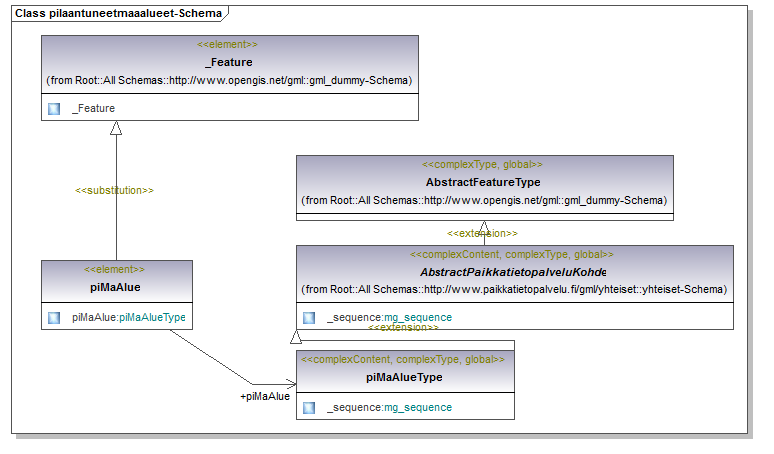Click the piMaAlueType link in piMaAlue attribute
The image size is (774, 454).
coord(152,318)
